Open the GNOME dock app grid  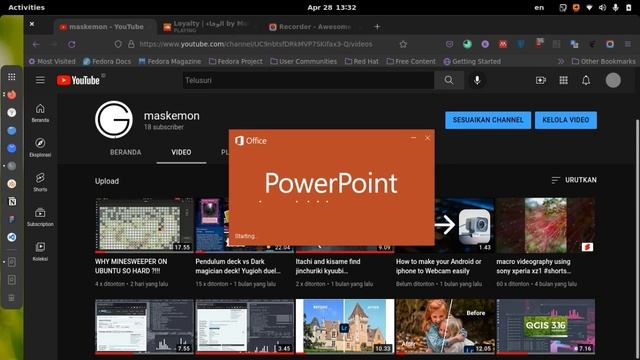click(x=12, y=77)
